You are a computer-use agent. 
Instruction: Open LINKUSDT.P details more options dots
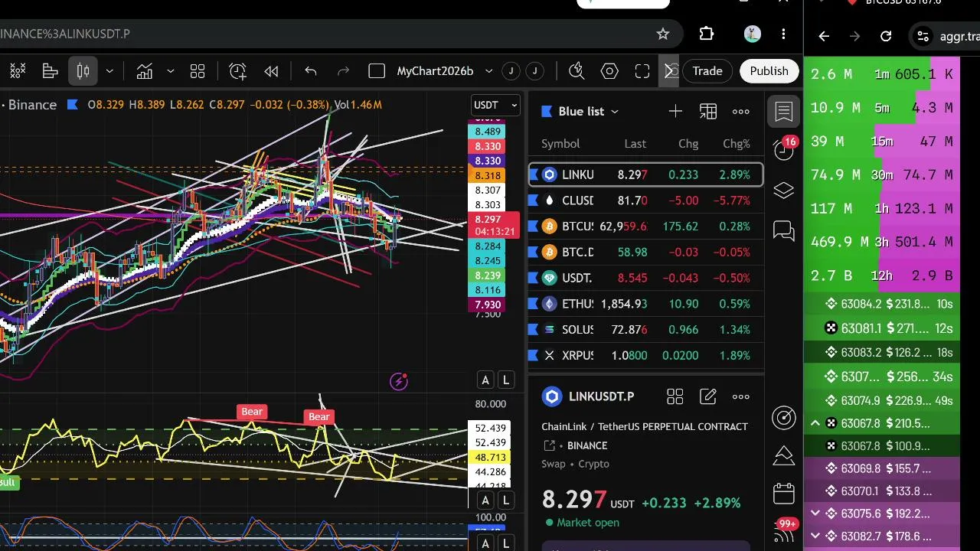[741, 396]
